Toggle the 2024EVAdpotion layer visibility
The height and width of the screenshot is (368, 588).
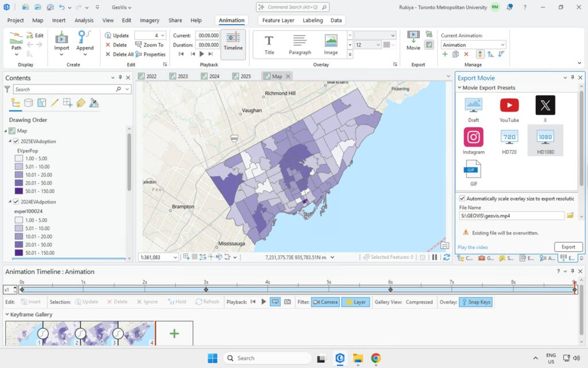point(16,202)
